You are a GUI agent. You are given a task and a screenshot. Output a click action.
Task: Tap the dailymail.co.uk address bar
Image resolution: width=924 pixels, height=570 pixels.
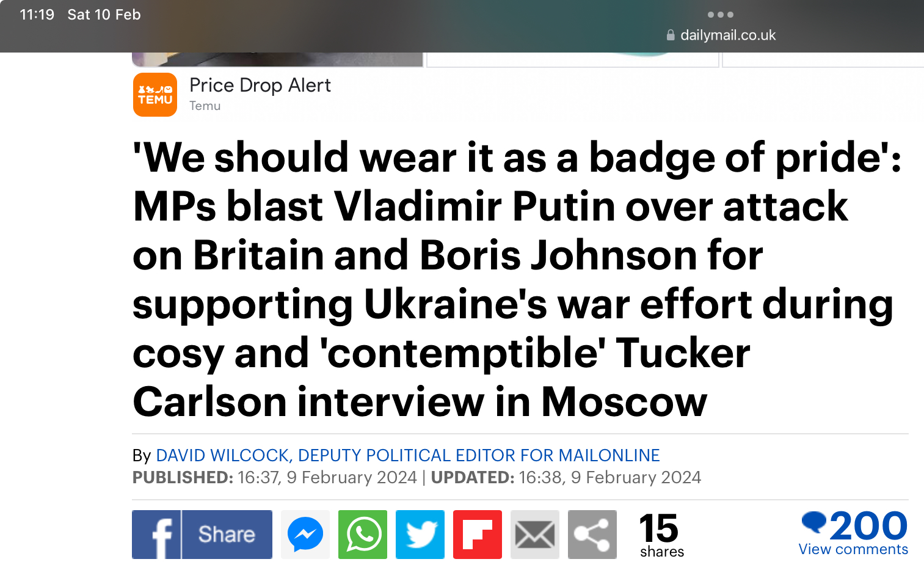pyautogui.click(x=721, y=35)
